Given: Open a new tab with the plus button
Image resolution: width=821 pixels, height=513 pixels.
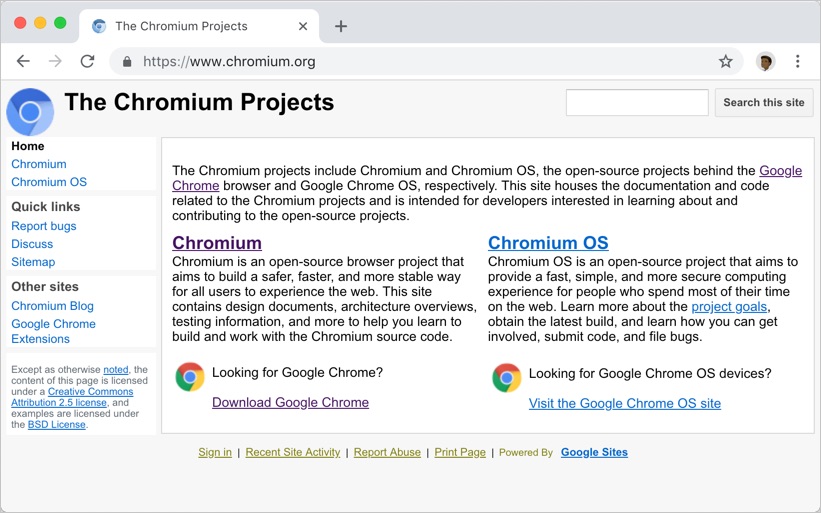Looking at the screenshot, I should [341, 26].
